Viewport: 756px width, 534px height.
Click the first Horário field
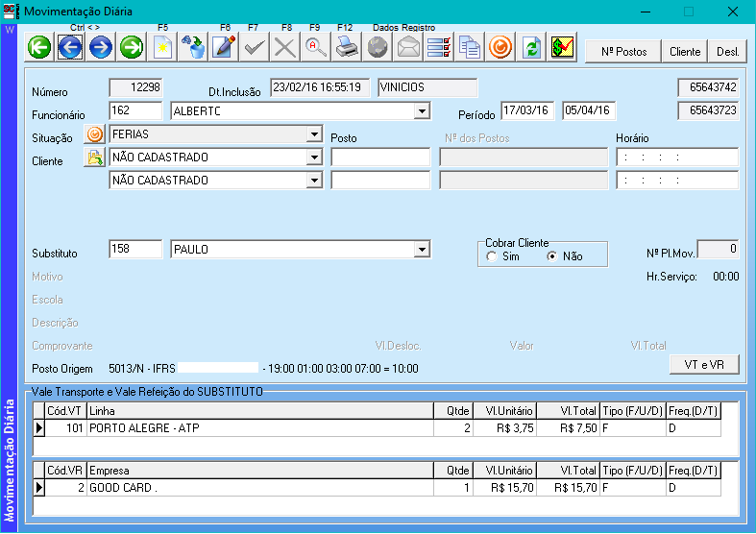(x=677, y=158)
